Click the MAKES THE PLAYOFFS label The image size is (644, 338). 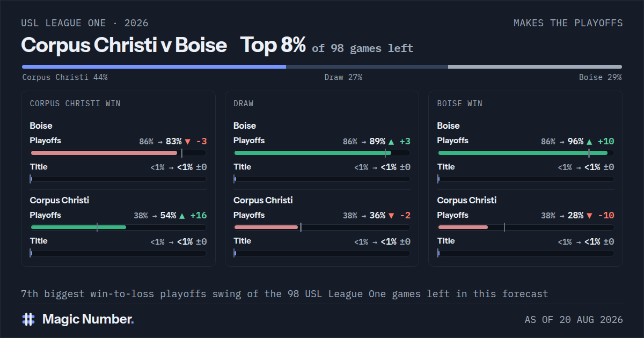pyautogui.click(x=568, y=23)
